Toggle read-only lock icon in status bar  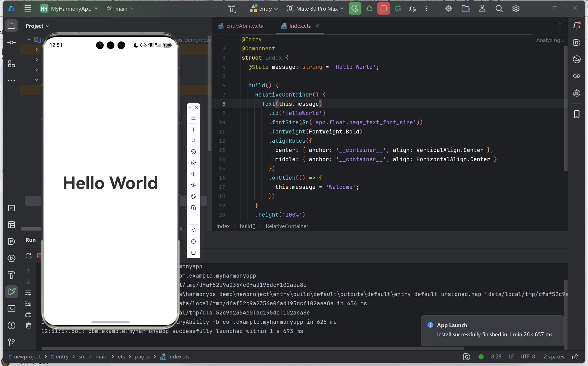575,356
